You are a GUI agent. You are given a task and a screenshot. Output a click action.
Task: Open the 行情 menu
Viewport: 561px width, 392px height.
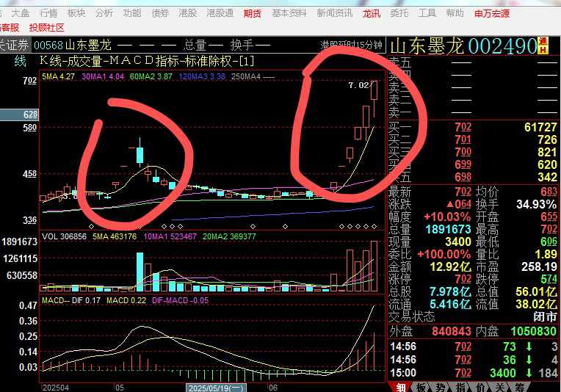[x=48, y=14]
